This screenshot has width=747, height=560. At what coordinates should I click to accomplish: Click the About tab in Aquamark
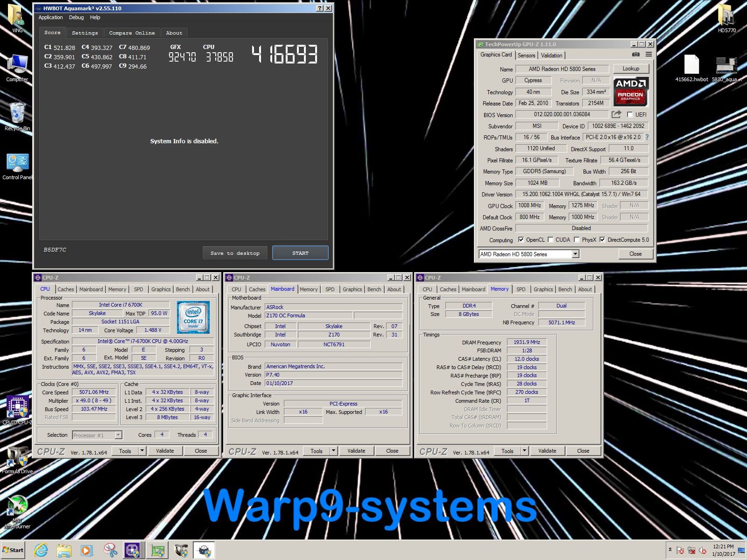click(x=174, y=33)
